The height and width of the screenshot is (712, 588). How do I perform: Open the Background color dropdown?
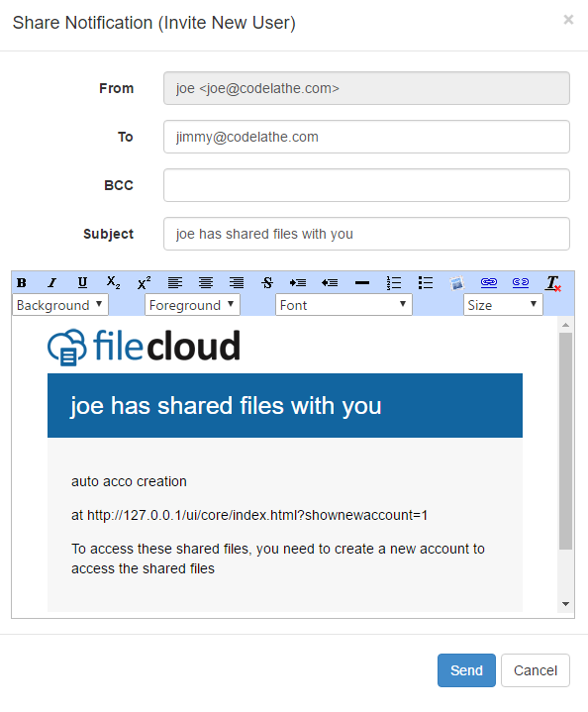[x=60, y=305]
